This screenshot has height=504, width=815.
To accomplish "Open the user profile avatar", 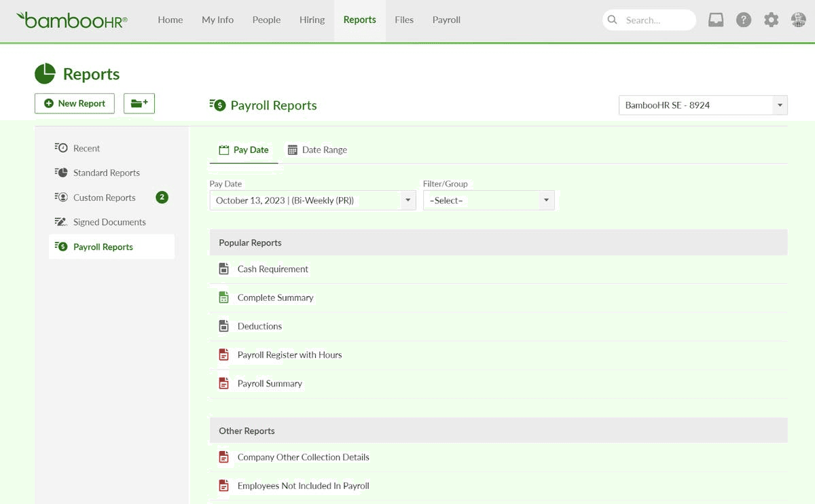I will click(799, 20).
